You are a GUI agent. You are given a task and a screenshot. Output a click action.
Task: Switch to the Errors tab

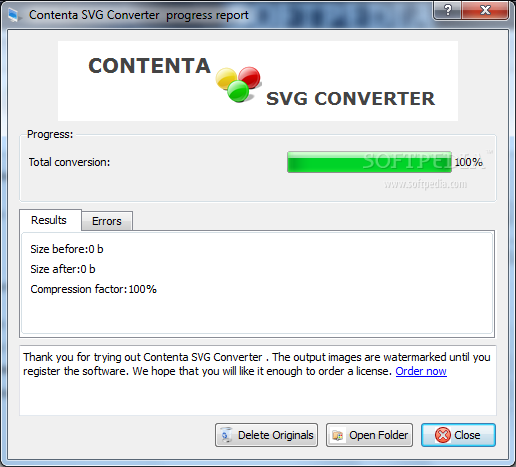coord(107,221)
